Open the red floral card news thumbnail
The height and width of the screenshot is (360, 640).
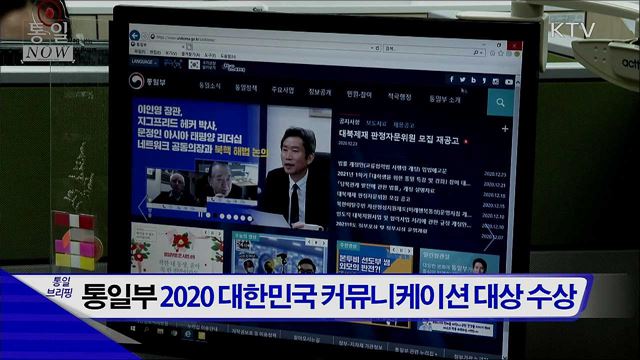click(177, 248)
